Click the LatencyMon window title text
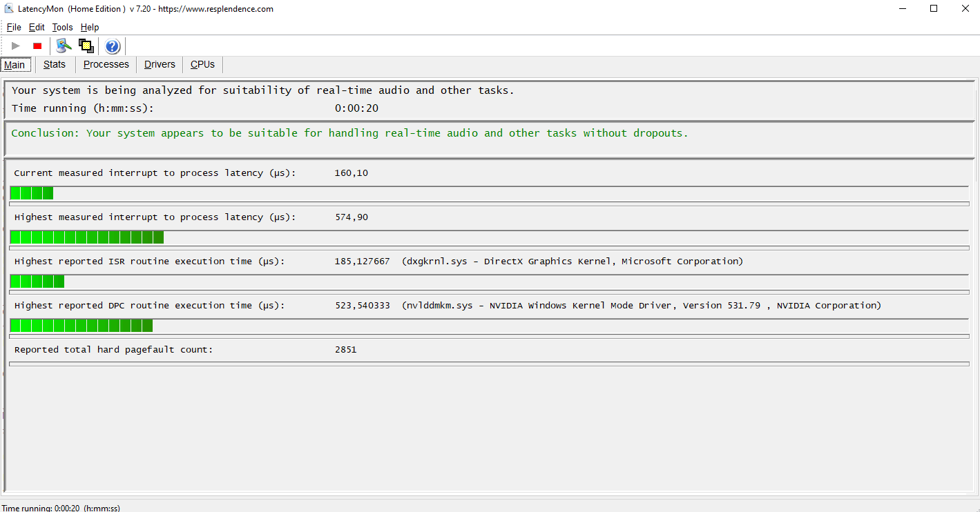Screen dimensions: 980x512 click(x=146, y=9)
